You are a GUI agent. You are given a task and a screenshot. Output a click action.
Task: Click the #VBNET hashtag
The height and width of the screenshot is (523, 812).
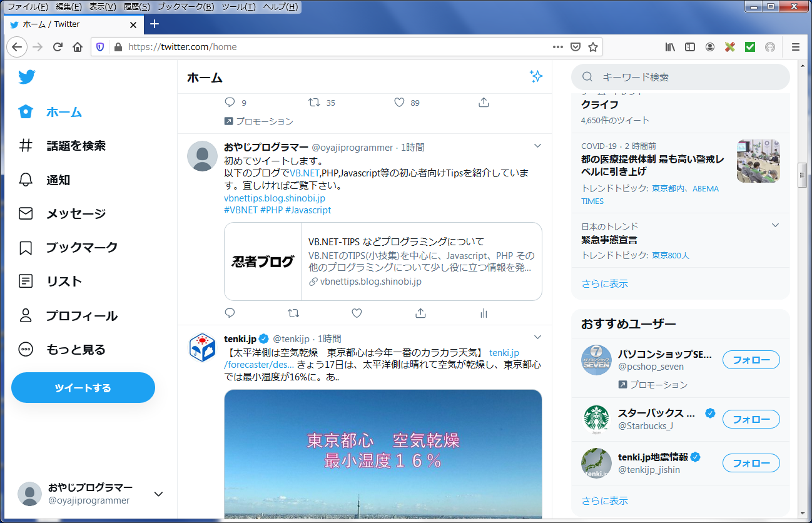click(241, 210)
